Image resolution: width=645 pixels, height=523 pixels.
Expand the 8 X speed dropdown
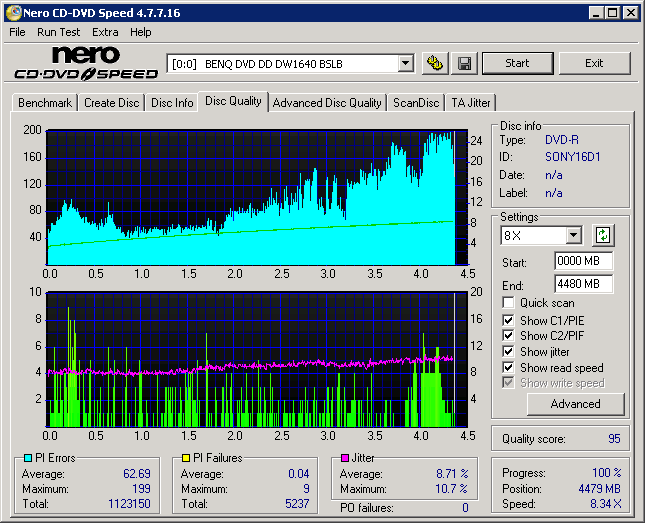(x=573, y=235)
